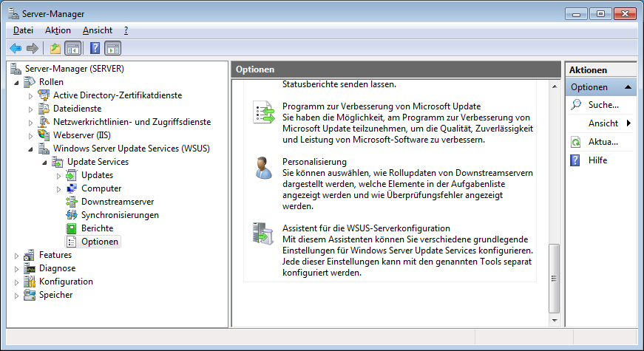This screenshot has width=644, height=351.
Task: Click the Microsoft Update improvement program icon
Action: [263, 112]
